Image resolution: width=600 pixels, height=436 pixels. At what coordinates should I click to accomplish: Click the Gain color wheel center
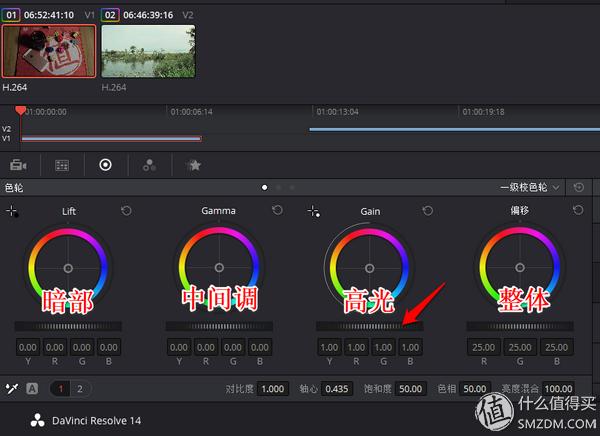[369, 268]
